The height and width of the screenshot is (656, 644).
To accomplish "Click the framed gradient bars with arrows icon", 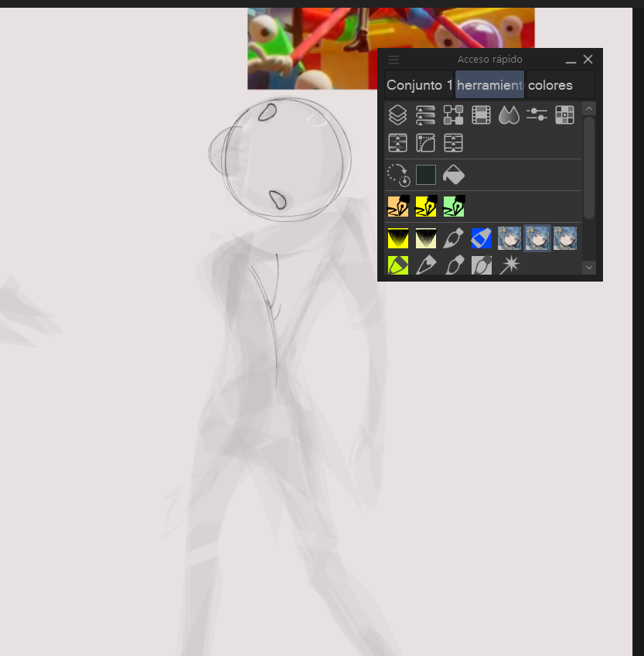I will point(397,142).
